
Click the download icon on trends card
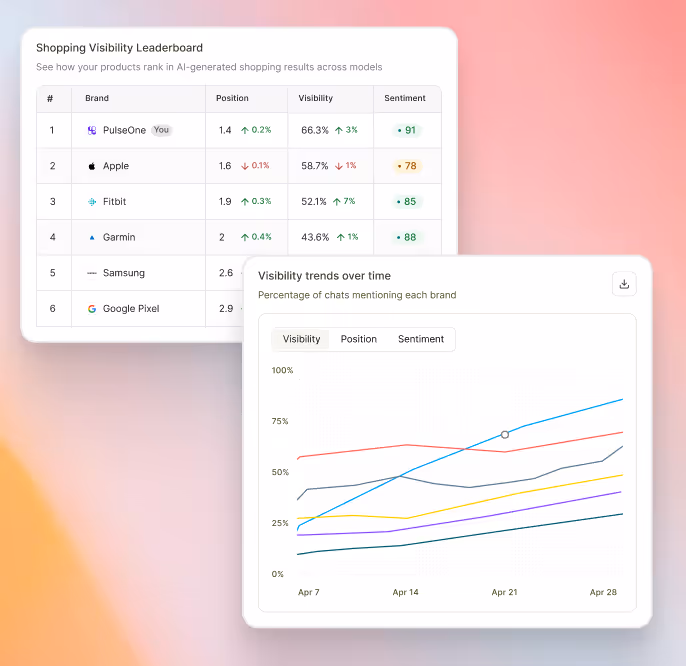tap(624, 284)
